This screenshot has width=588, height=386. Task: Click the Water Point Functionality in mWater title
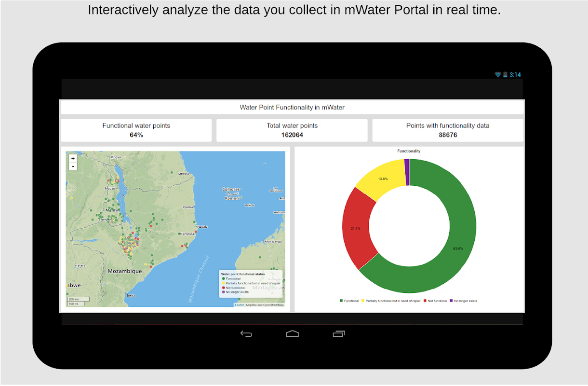[292, 107]
